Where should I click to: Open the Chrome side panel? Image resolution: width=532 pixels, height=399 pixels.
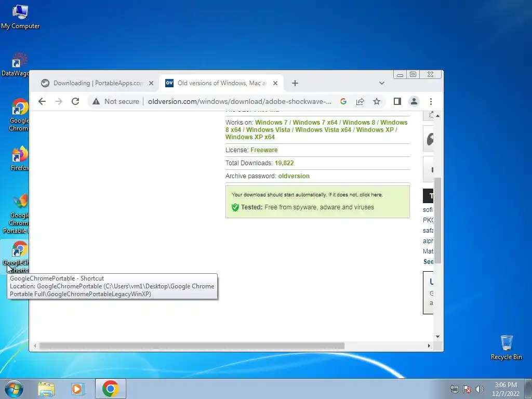[x=397, y=101]
